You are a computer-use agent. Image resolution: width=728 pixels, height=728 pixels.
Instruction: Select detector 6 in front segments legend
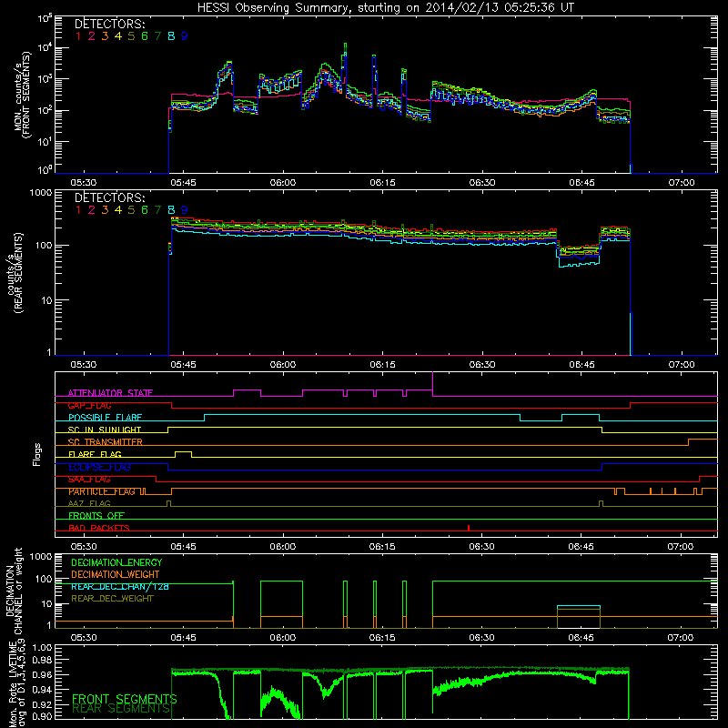(145, 36)
